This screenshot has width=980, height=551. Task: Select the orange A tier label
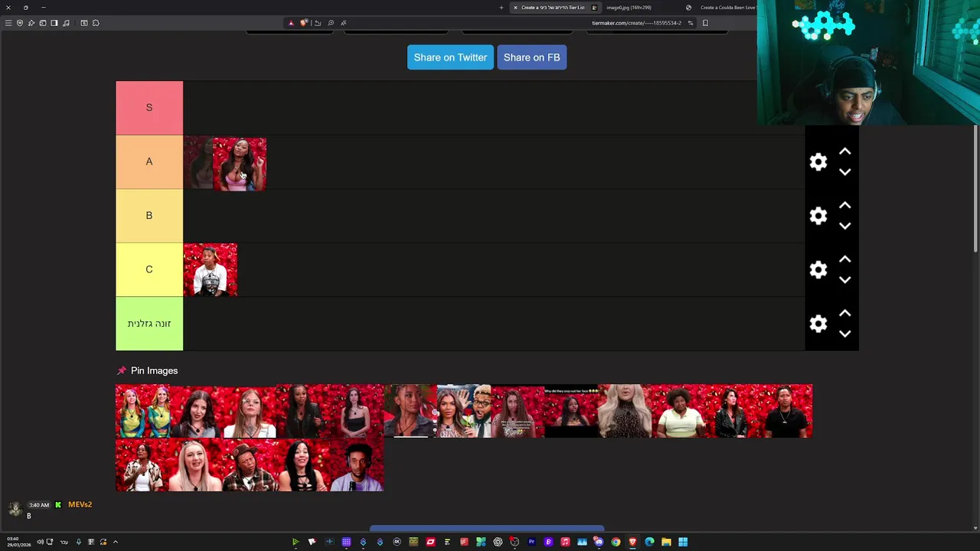pyautogui.click(x=149, y=161)
